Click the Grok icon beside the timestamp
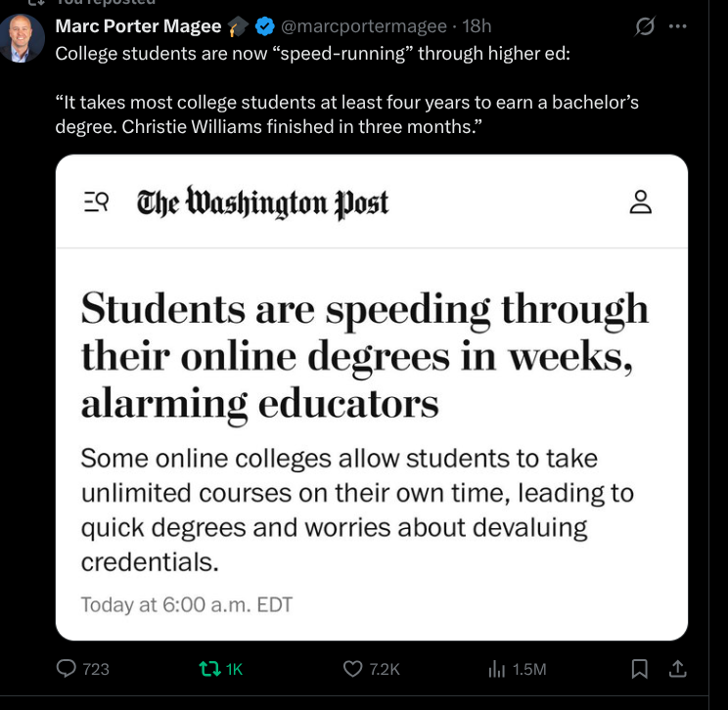This screenshot has width=728, height=710. pos(644,26)
